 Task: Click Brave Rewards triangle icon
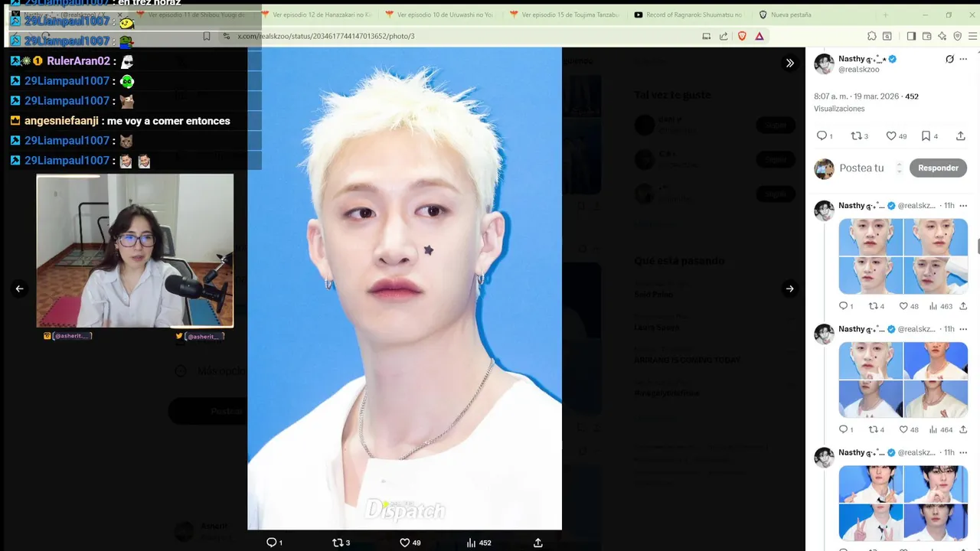pos(759,36)
